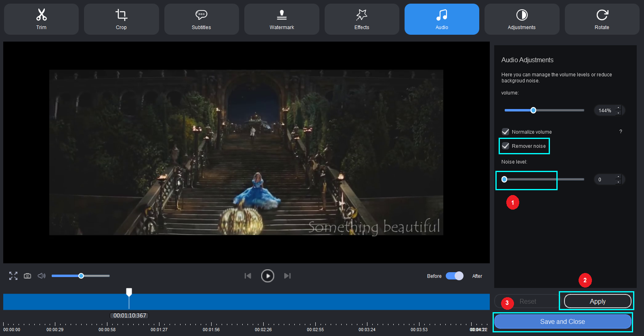Click the 00:00:29 ruler mark
This screenshot has height=336, width=644.
(55, 330)
